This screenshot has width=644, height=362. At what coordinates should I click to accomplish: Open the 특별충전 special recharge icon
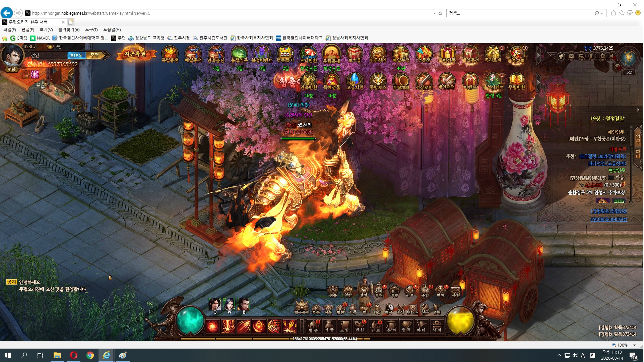pyautogui.click(x=170, y=54)
